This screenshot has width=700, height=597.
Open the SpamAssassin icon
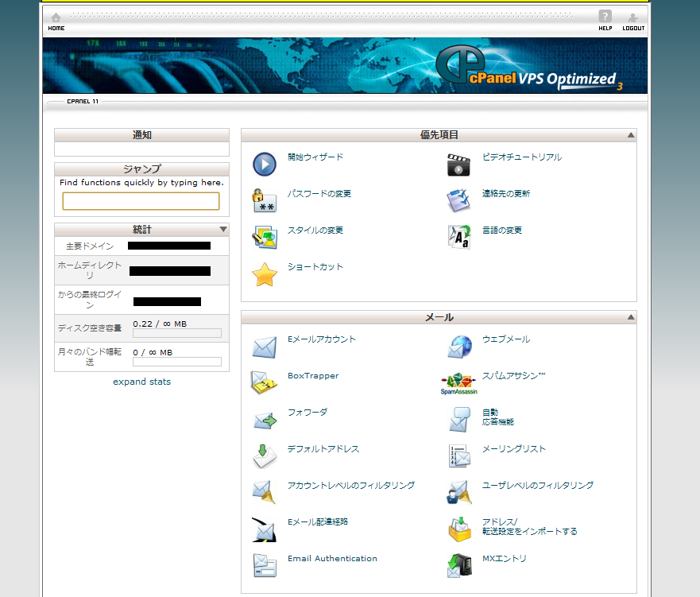click(x=458, y=383)
